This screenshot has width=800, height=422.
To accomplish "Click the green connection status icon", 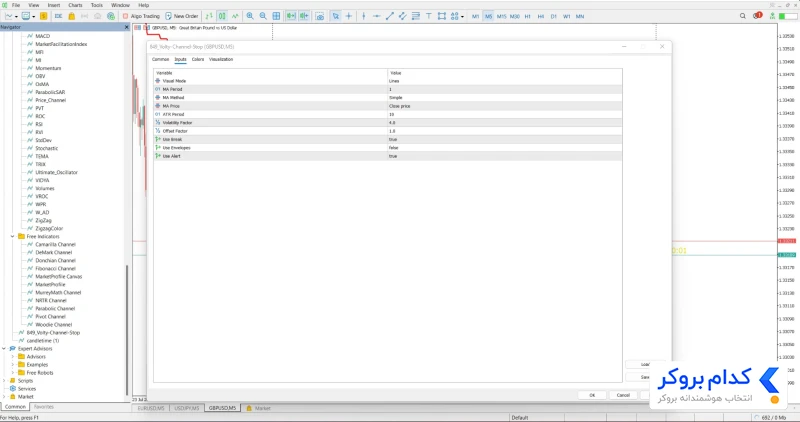I will pyautogui.click(x=772, y=16).
